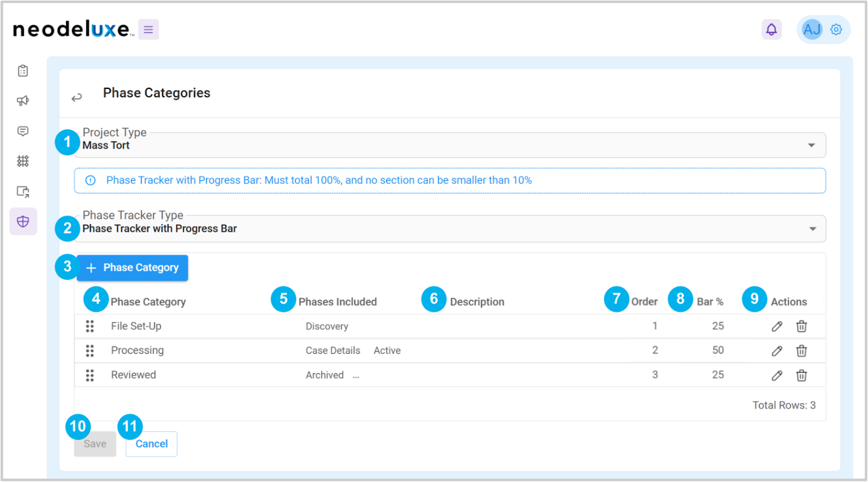Sort by the Order column header
Image resolution: width=868 pixels, height=482 pixels.
coord(644,302)
